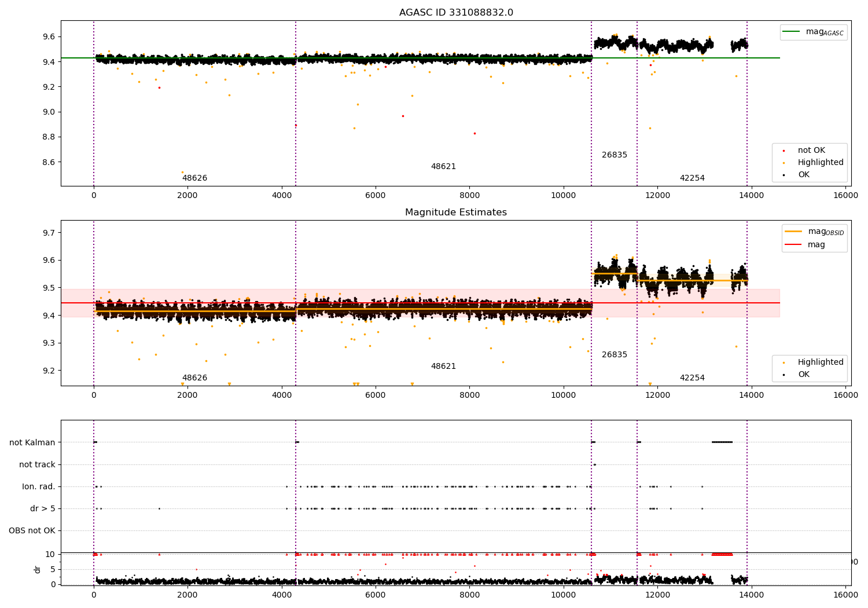Image resolution: width=868 pixels, height=608 pixels.
Task: Click the 9.7 y-axis tick in the Magnitude Estimates plot
Action: pyautogui.click(x=49, y=233)
